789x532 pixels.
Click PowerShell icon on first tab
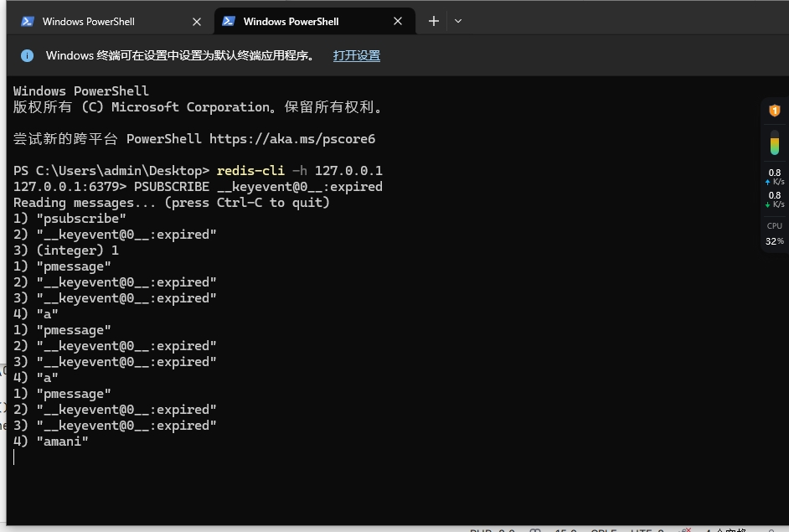coord(28,21)
